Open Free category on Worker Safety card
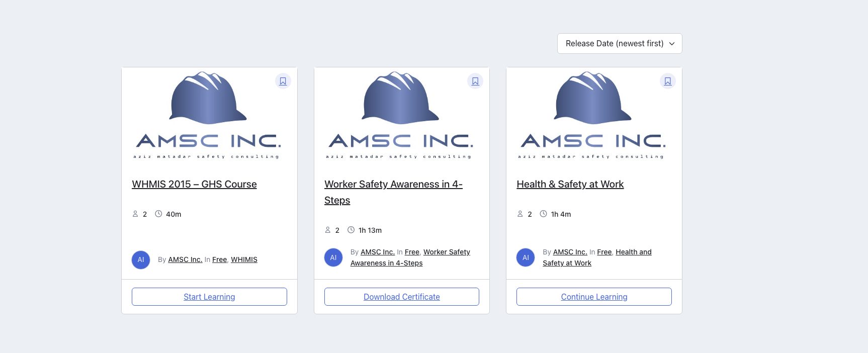Viewport: 868px width, 353px height. pyautogui.click(x=412, y=252)
